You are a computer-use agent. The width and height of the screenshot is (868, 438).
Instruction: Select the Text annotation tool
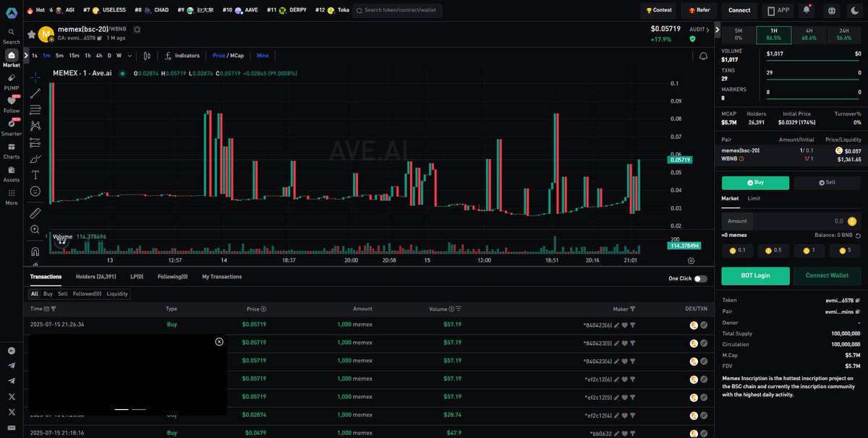click(35, 175)
